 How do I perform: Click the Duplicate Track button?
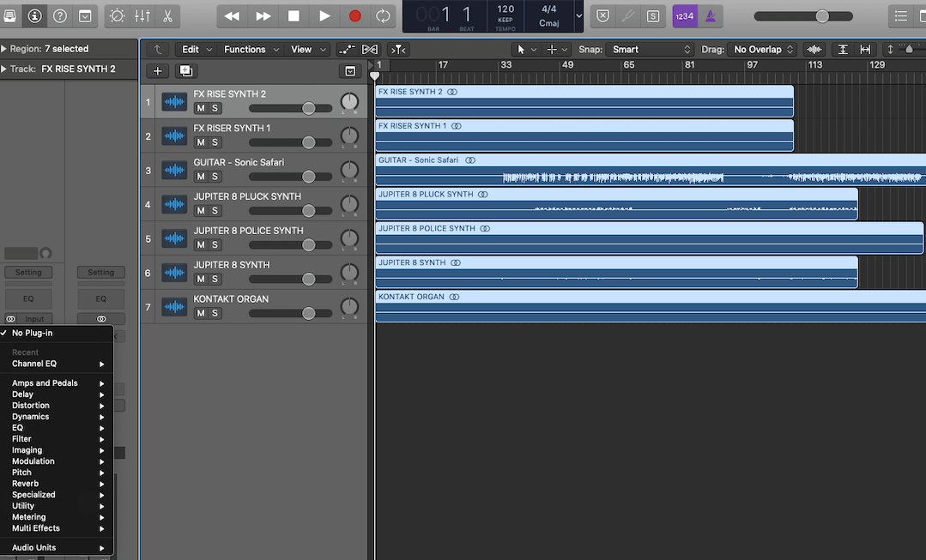(x=186, y=71)
